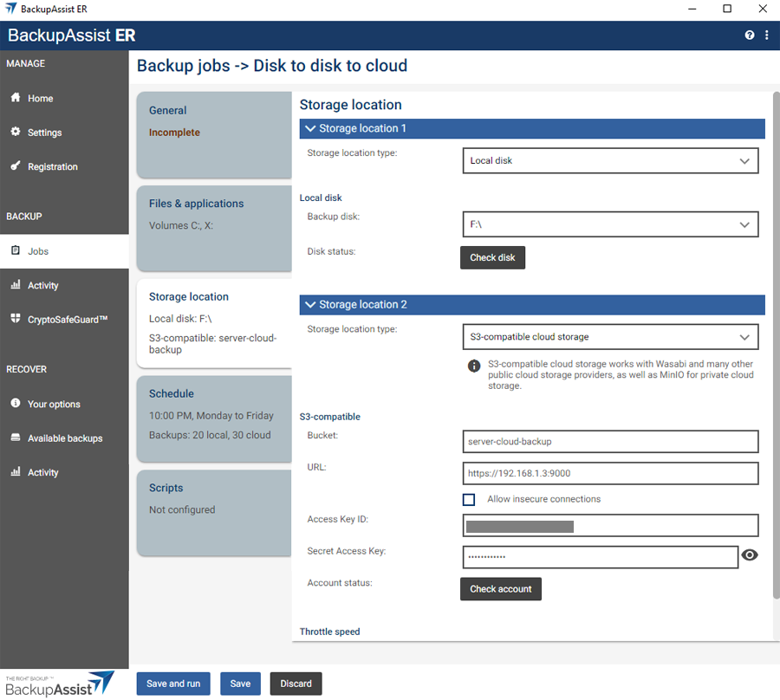Click the Backup Activity chart icon

pyautogui.click(x=16, y=284)
